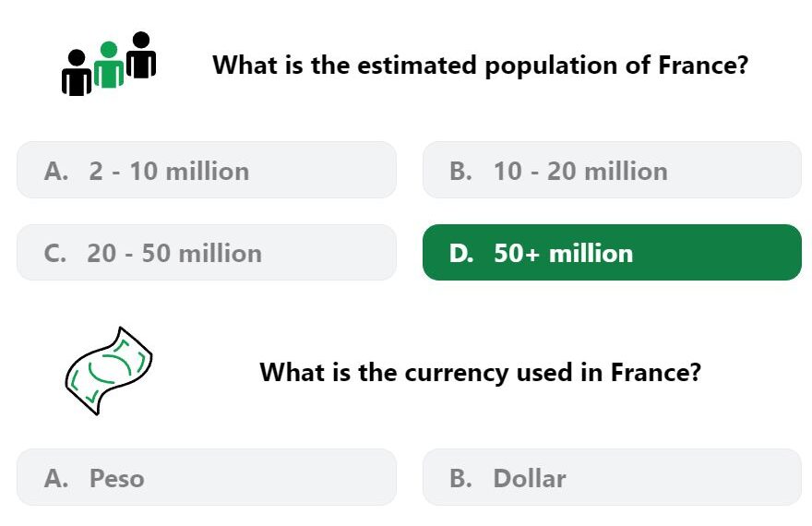812x526 pixels.
Task: Click the green person figure
Action: click(109, 65)
